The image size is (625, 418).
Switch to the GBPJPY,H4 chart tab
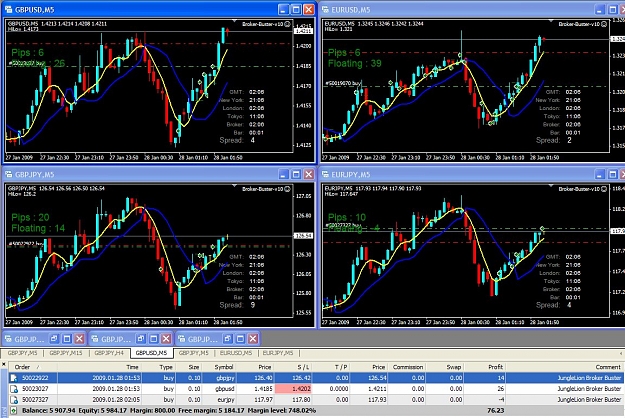pyautogui.click(x=109, y=353)
